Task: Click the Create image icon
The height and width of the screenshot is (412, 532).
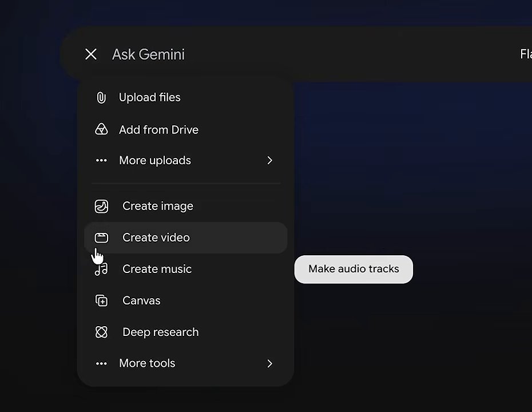Action: [101, 206]
